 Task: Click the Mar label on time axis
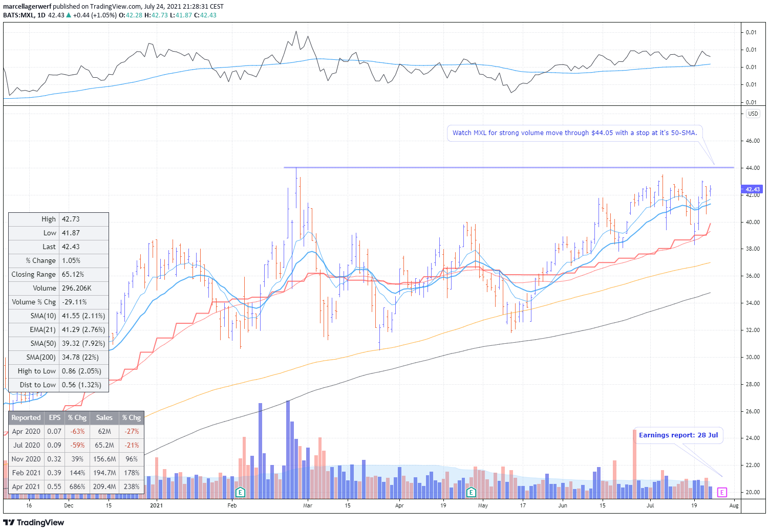[307, 505]
